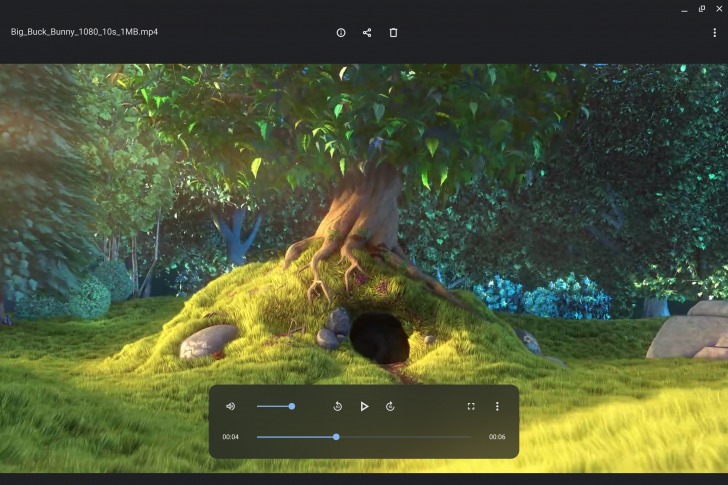Mute the video volume speaker icon

(x=230, y=407)
